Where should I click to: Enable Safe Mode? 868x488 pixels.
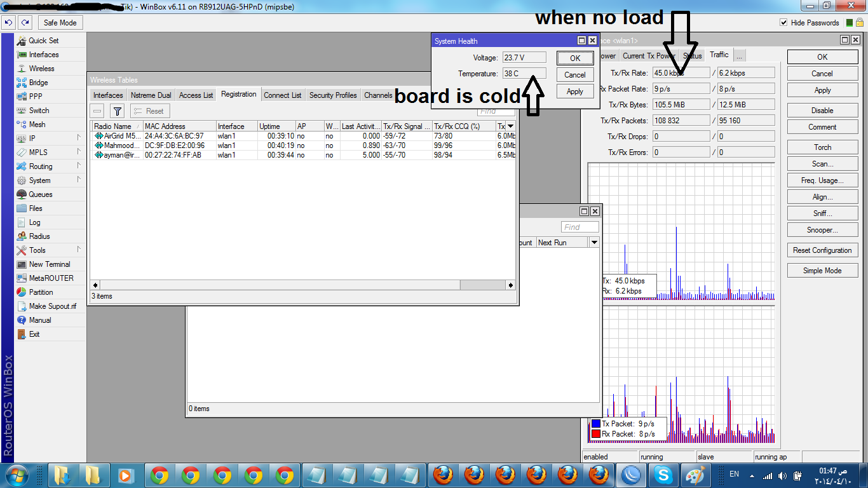click(60, 22)
